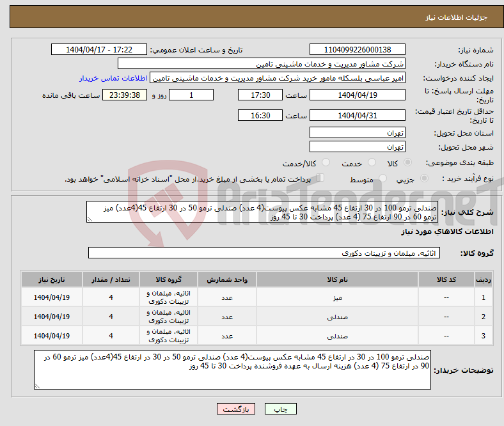
Task: Click the delivery province تهران field
Action: tap(357, 132)
